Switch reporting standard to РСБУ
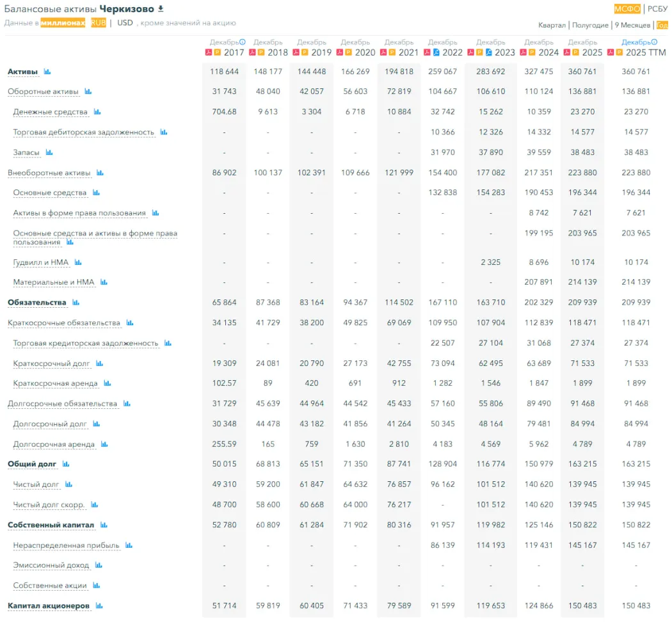 (x=657, y=8)
